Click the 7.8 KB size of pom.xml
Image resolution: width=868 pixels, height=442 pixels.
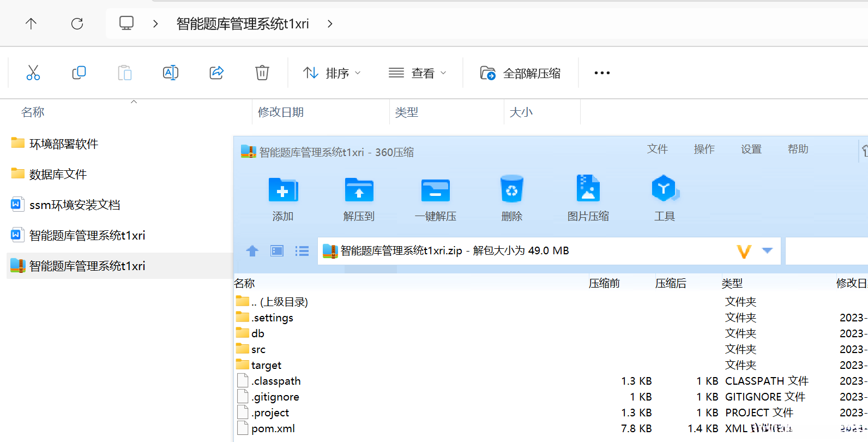point(636,428)
